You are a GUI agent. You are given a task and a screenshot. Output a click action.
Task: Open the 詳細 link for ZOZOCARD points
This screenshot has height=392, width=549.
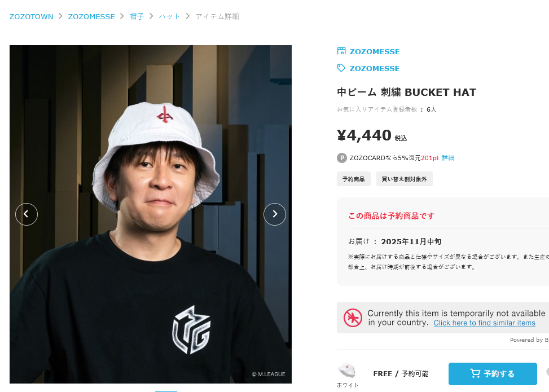tap(448, 158)
